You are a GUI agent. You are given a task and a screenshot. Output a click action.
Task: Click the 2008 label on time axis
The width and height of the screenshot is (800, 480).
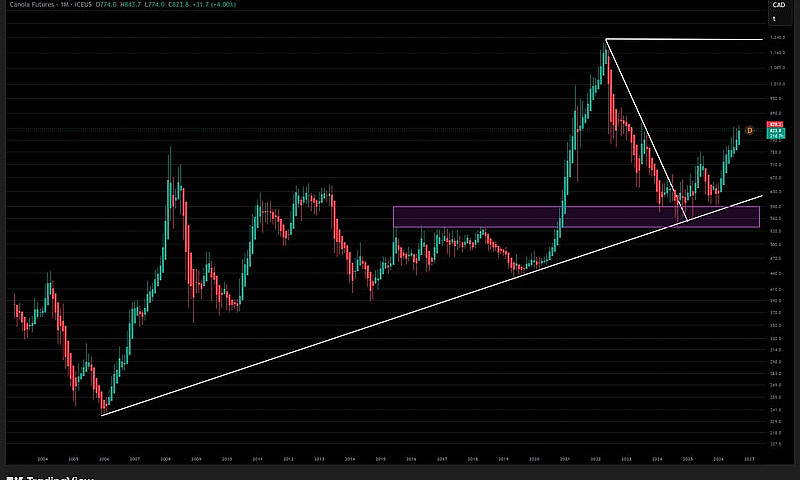(x=165, y=459)
